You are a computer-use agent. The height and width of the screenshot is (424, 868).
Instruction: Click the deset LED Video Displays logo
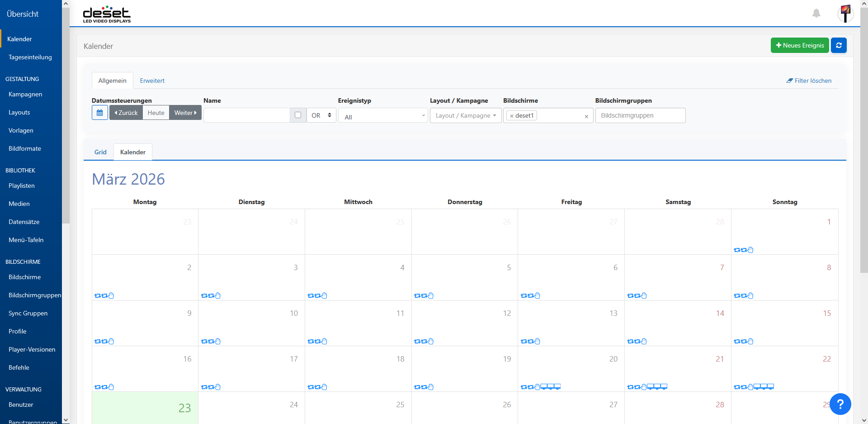[x=106, y=14]
